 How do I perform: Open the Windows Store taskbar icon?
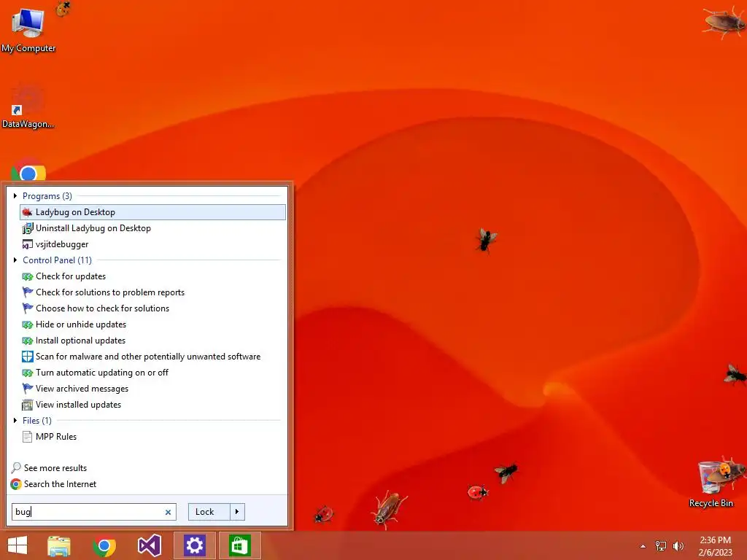pos(239,545)
